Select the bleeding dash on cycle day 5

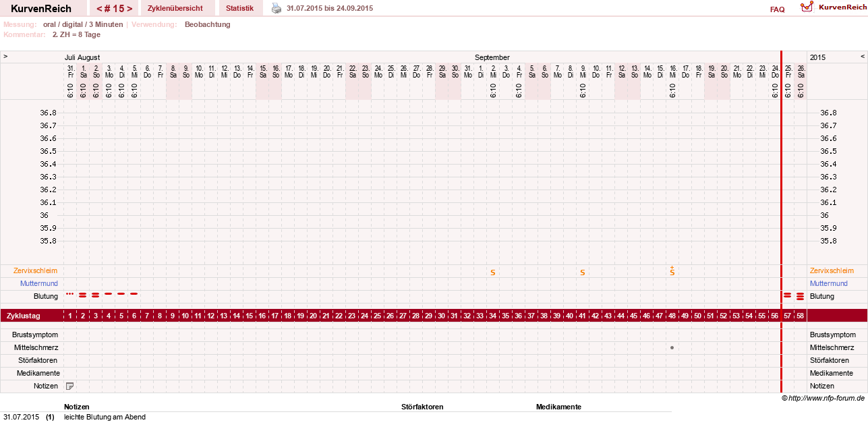point(121,293)
